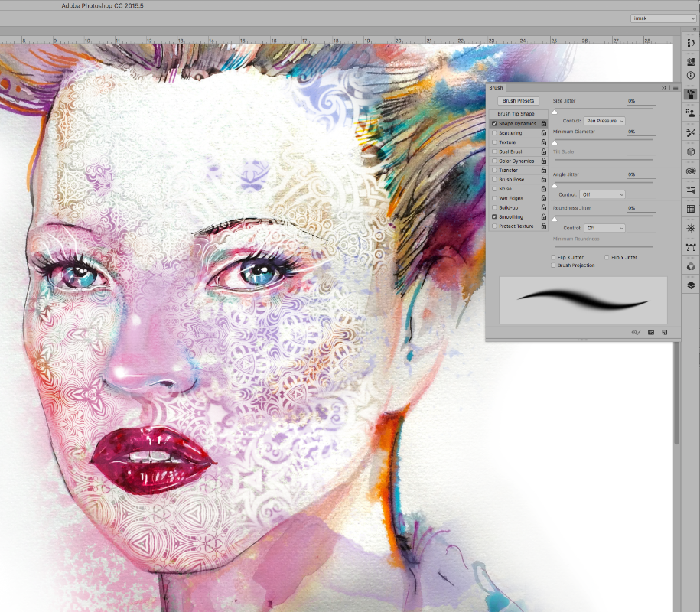Enable the Noise checkbox

[x=494, y=189]
